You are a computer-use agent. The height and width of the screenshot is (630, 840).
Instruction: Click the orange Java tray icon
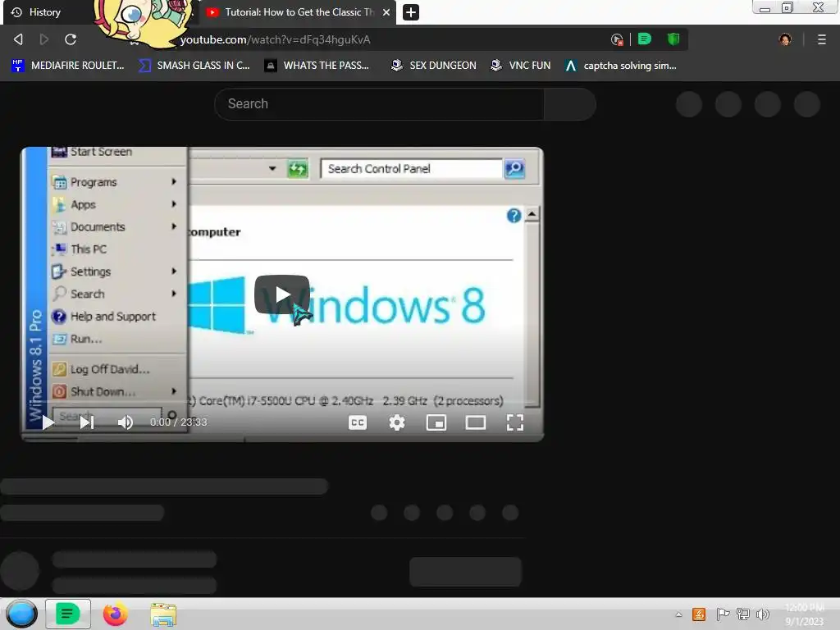pos(699,614)
